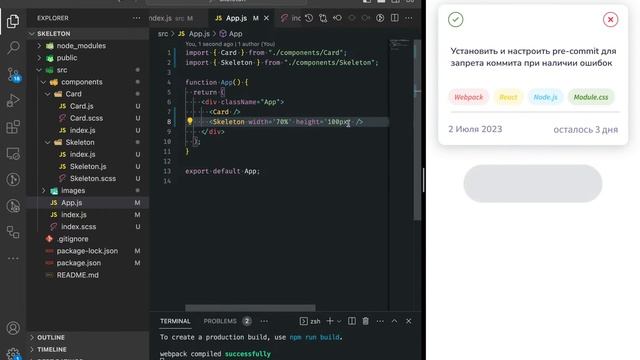Click the Webpack tag on the card
640x360 pixels.
[468, 97]
